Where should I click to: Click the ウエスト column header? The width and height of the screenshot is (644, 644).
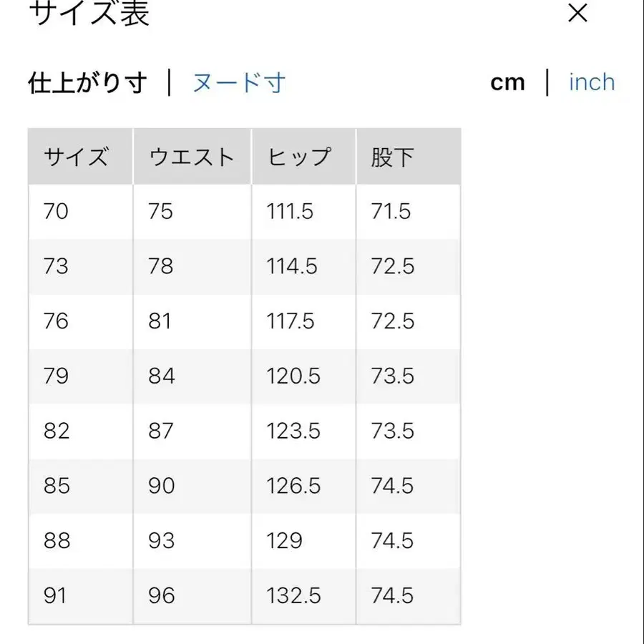tap(191, 156)
